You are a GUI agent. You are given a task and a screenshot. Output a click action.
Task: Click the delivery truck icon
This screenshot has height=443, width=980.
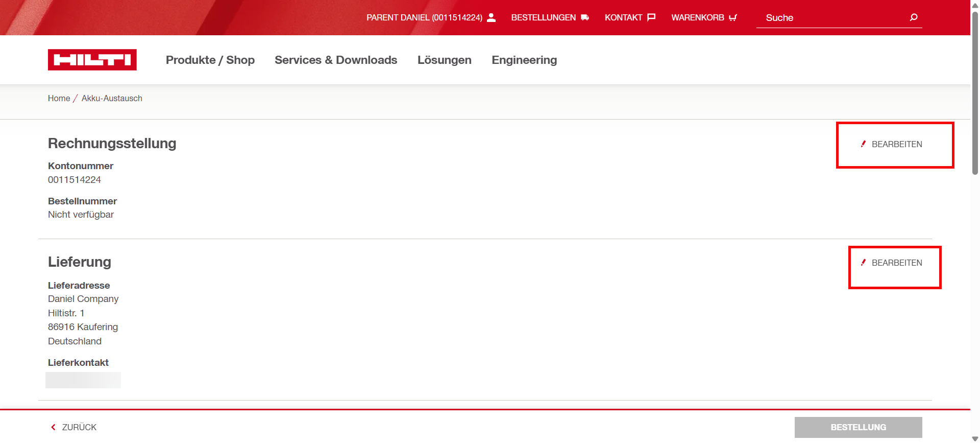click(x=585, y=17)
